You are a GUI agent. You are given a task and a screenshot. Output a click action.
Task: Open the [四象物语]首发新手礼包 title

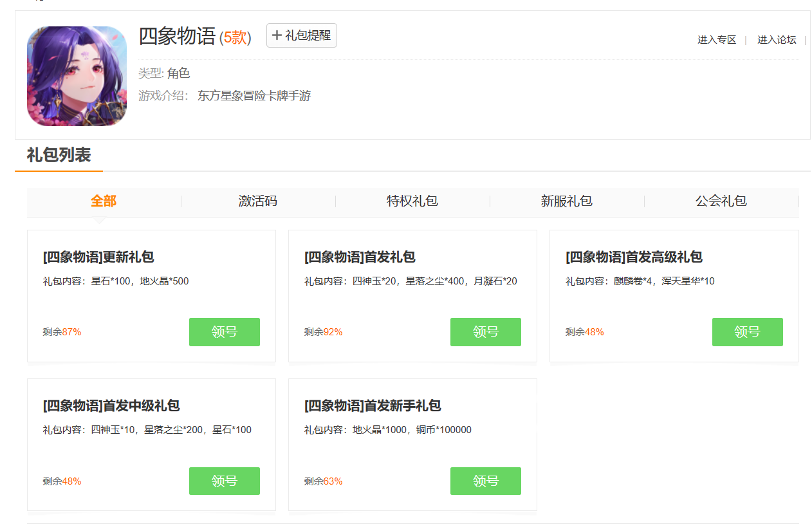(x=373, y=406)
